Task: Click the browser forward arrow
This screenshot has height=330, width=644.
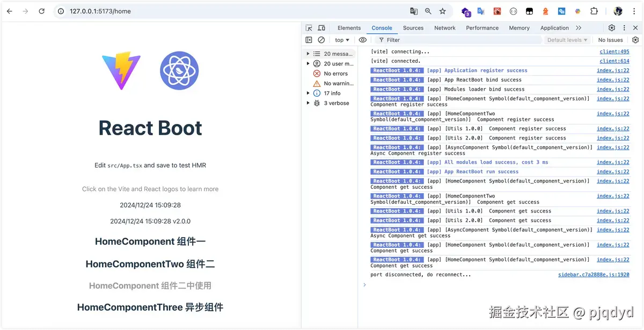Action: pyautogui.click(x=25, y=11)
